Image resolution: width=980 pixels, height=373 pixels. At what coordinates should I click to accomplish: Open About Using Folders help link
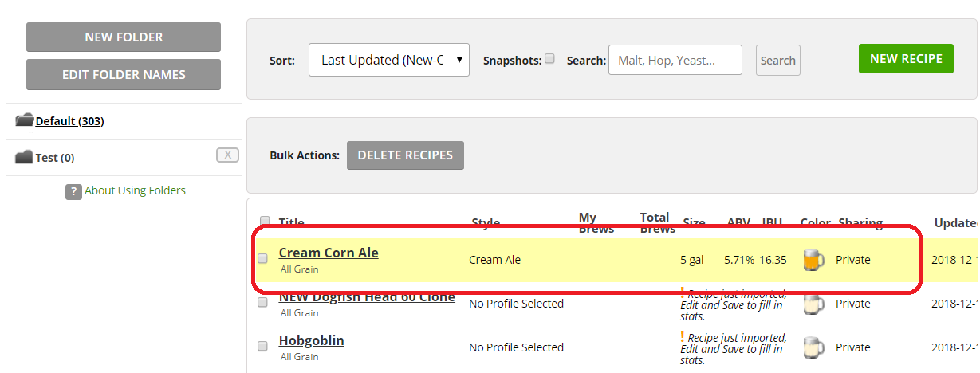[135, 190]
